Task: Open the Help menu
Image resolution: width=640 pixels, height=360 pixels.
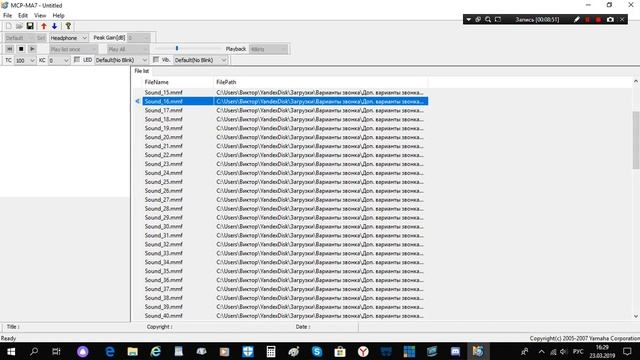Action: point(58,16)
